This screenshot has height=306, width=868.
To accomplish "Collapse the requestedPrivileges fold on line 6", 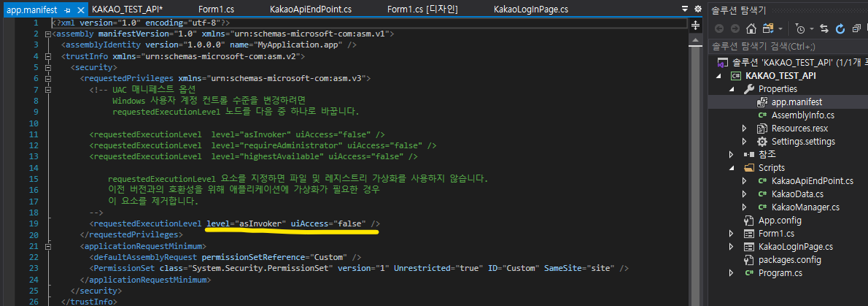I will click(48, 78).
